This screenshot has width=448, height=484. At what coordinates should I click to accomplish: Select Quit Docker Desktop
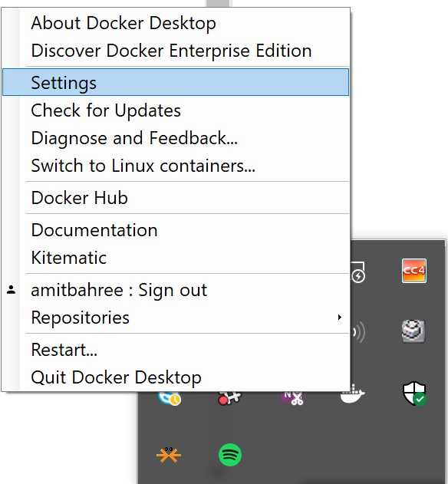[176, 377]
